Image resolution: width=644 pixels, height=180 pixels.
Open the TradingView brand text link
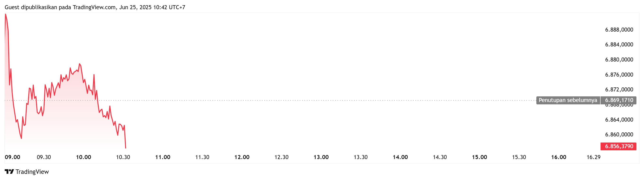click(x=32, y=172)
